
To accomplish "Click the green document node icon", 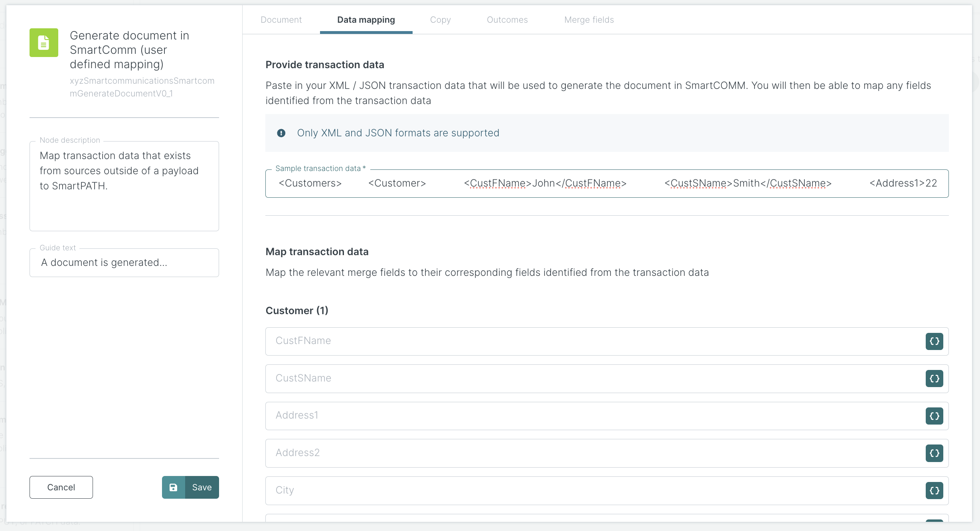I will click(x=44, y=43).
